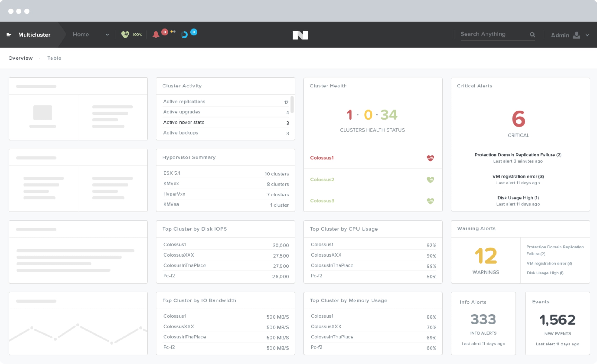
Task: Switch to the Table tab
Action: [54, 58]
